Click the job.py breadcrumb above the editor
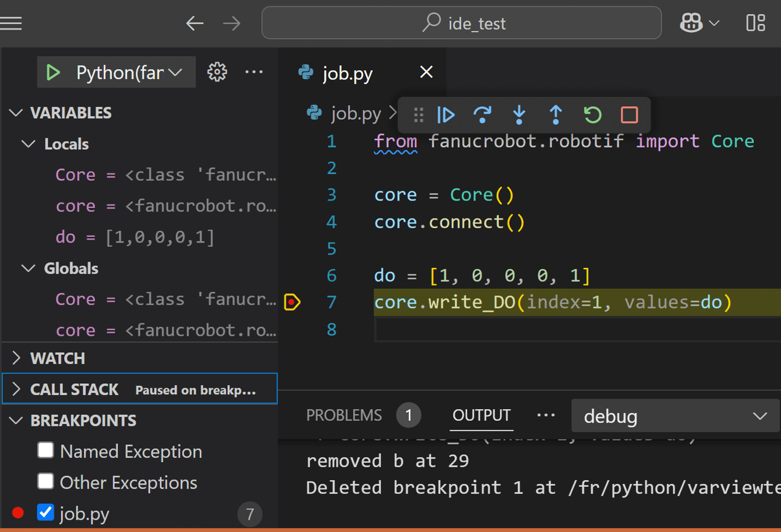 pos(356,114)
